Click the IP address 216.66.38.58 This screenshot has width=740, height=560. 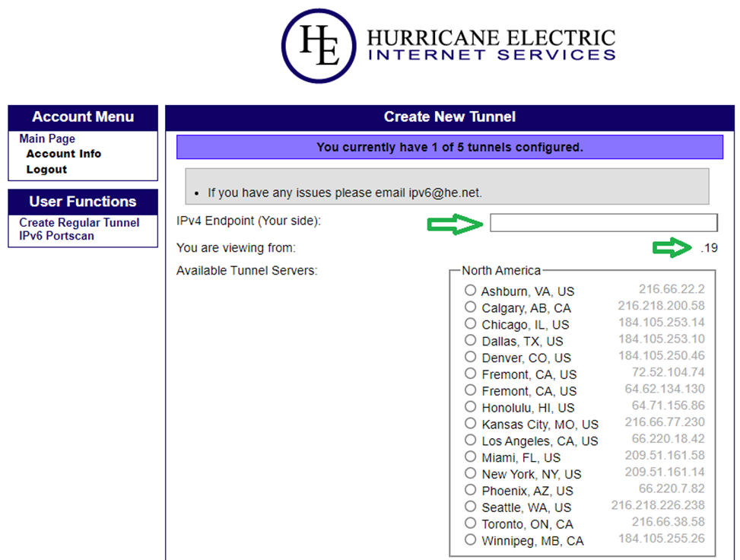point(669,522)
